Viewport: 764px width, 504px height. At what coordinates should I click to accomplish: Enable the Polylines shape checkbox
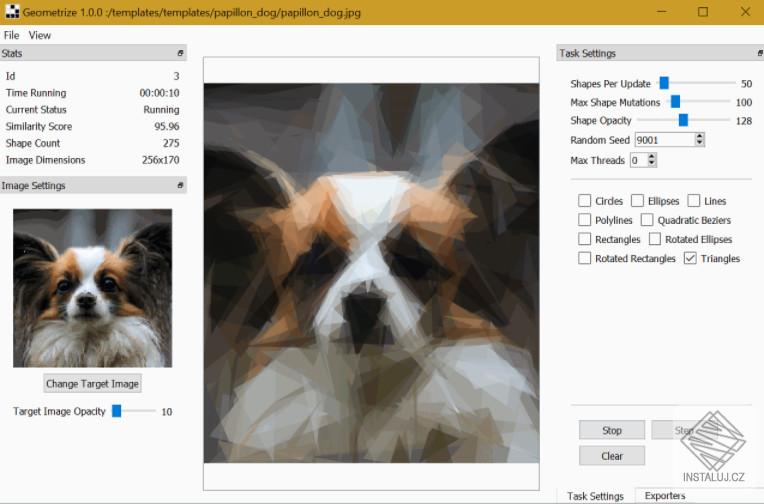[584, 220]
